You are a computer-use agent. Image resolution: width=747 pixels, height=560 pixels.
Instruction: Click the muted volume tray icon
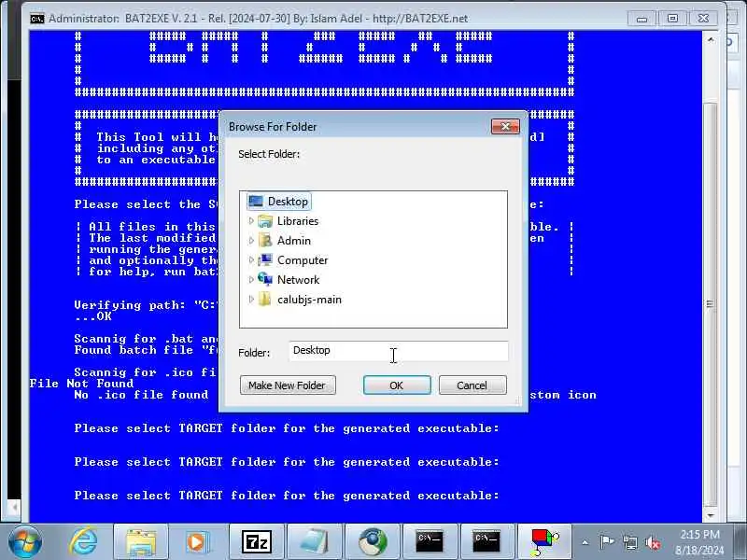coord(653,542)
